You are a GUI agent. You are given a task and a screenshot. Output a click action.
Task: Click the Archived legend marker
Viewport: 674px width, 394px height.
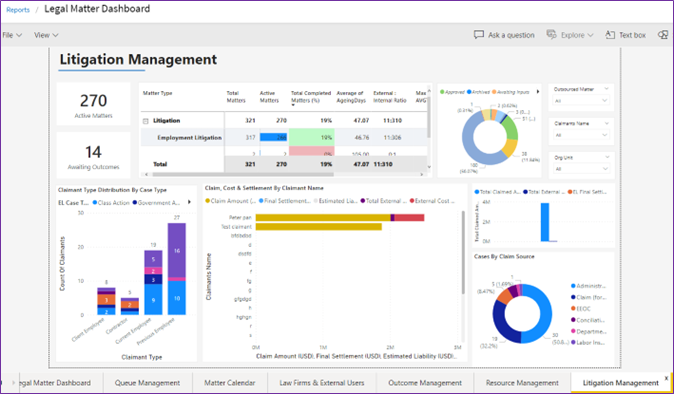469,92
